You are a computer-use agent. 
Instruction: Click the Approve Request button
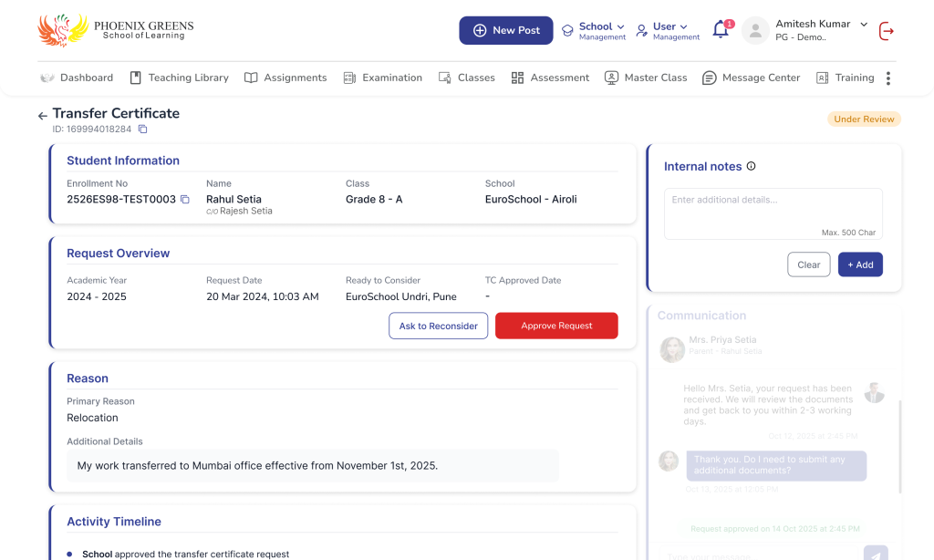coord(556,326)
